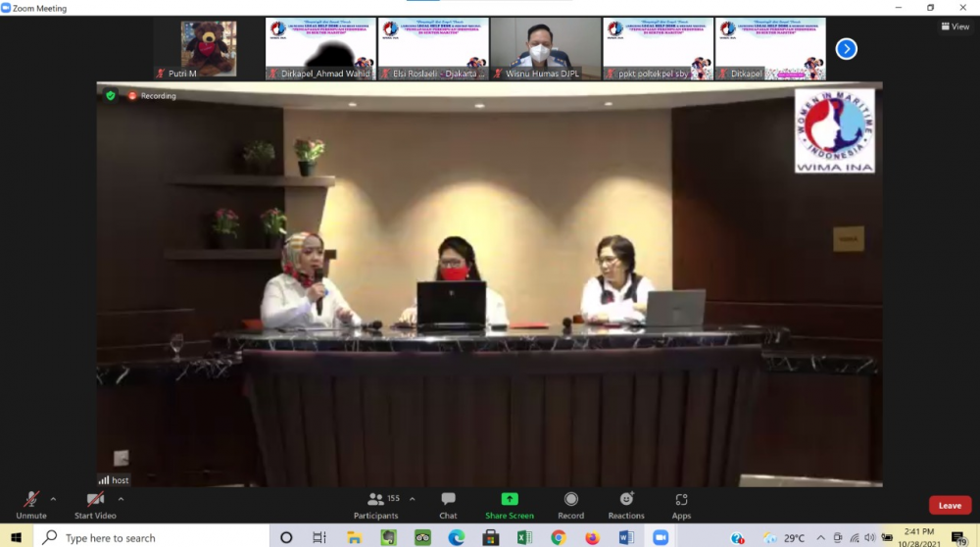Open the Tripadvisor owl taskbar icon
This screenshot has height=547, width=980.
click(422, 537)
